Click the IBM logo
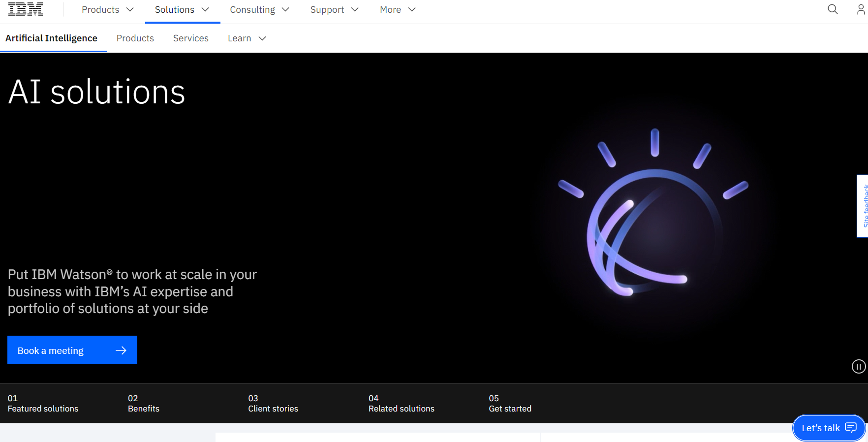The height and width of the screenshot is (442, 868). point(26,9)
